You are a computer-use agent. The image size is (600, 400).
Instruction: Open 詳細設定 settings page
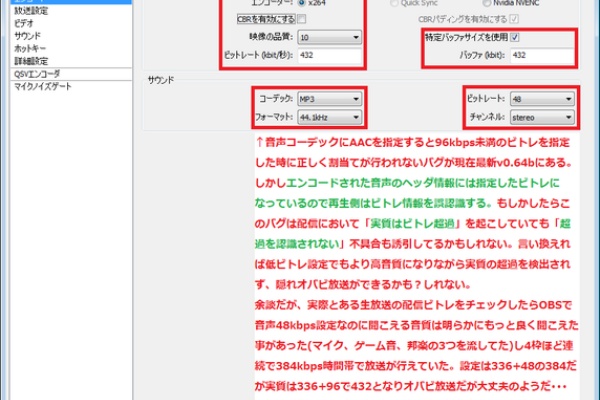(31, 61)
